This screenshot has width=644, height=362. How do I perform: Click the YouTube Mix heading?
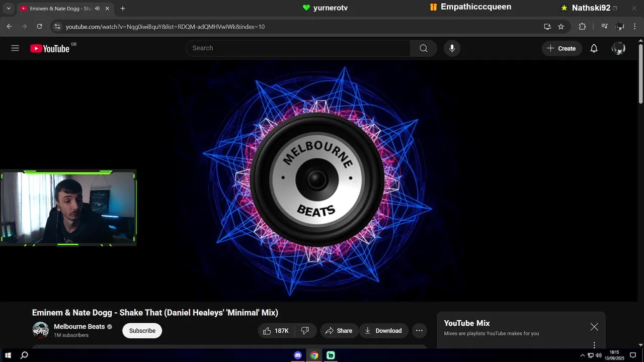pyautogui.click(x=467, y=323)
